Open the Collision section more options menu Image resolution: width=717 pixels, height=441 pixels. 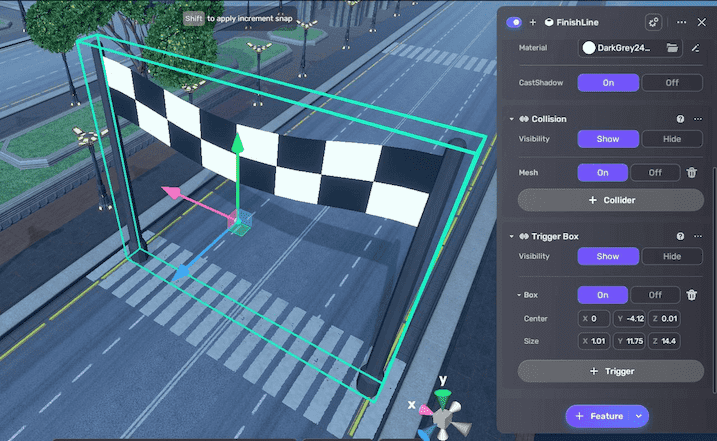(698, 119)
